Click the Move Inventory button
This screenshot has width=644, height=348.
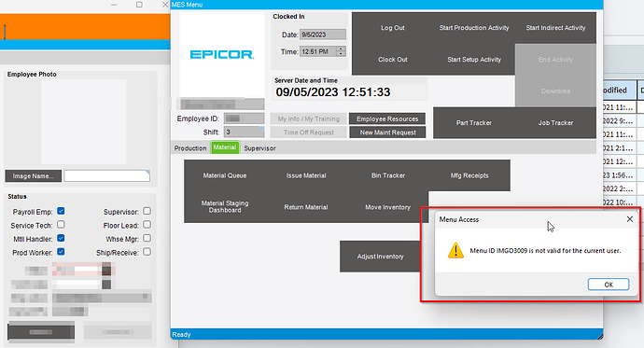[387, 207]
